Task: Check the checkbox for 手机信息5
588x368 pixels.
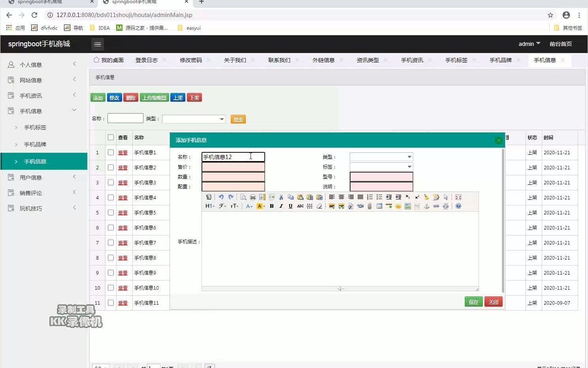Action: 111,212
